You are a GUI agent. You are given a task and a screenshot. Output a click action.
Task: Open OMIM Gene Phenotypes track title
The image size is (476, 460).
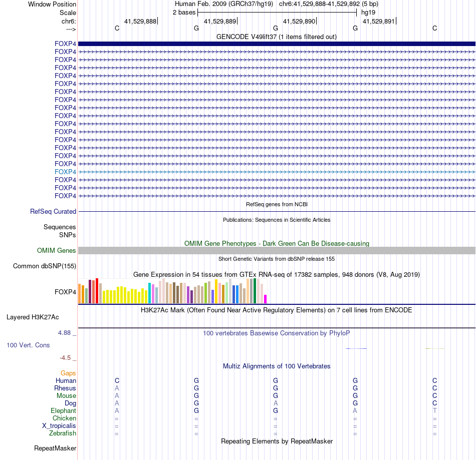[x=277, y=243]
